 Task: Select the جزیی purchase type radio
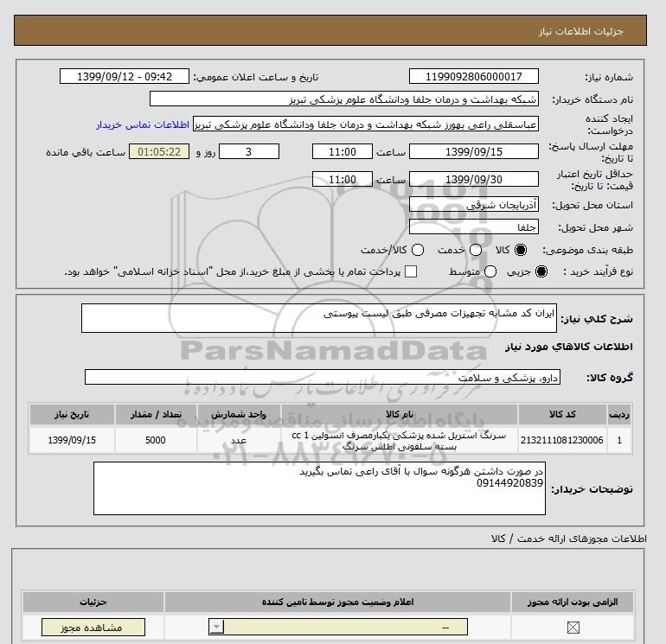pos(541,271)
